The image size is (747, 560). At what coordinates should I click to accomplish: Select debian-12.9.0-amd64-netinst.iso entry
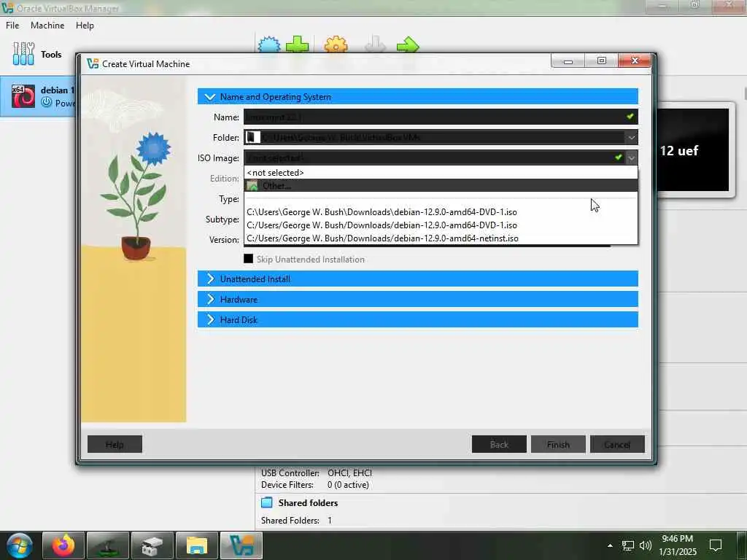tap(441, 238)
